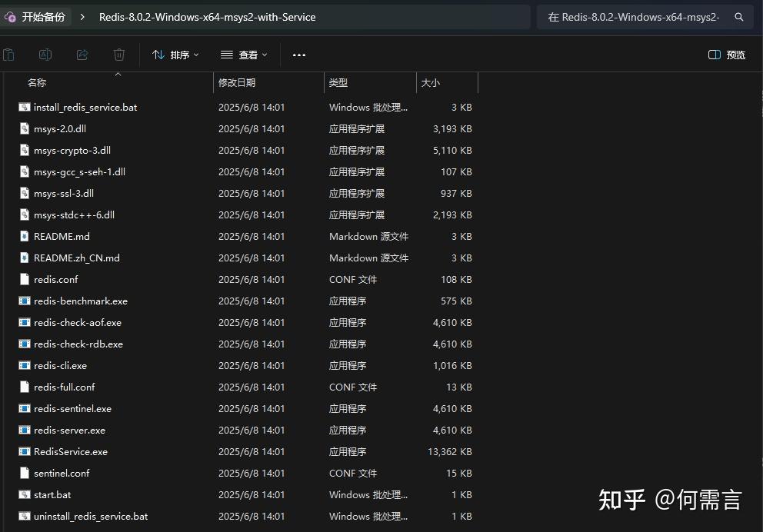Viewport: 763px width, 532px height.
Task: Click the Rename icon in the toolbar
Action: [45, 55]
